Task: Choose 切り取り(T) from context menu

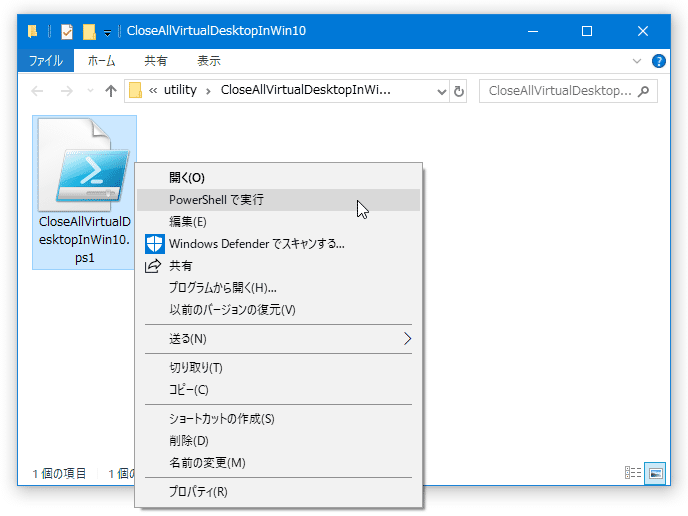Action: tap(279, 368)
